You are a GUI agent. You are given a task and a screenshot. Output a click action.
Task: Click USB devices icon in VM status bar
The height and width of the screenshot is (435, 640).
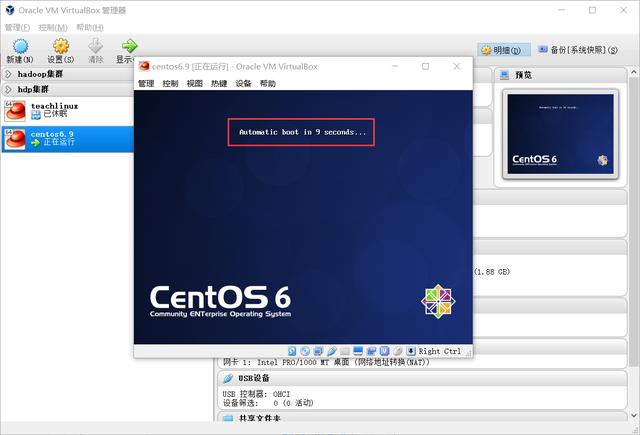[331, 351]
